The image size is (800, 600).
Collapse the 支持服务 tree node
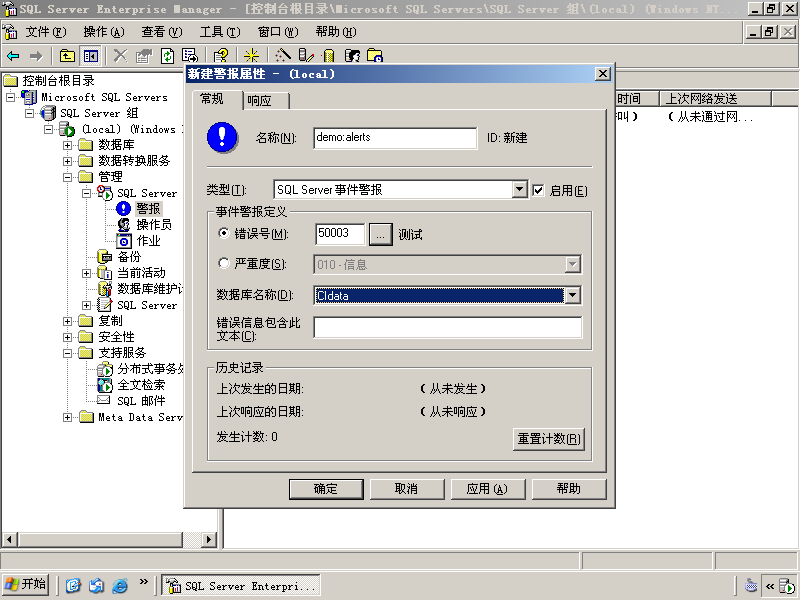[67, 353]
